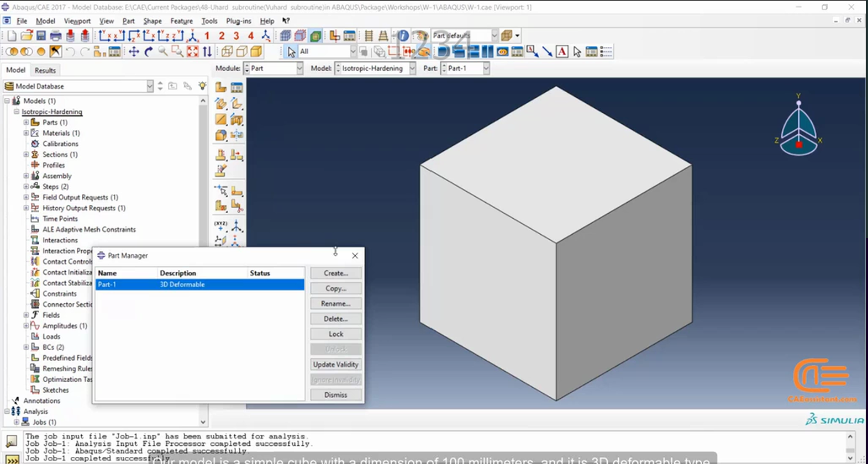Click the Box Zoom tool
This screenshot has height=464, width=868.
(x=177, y=51)
